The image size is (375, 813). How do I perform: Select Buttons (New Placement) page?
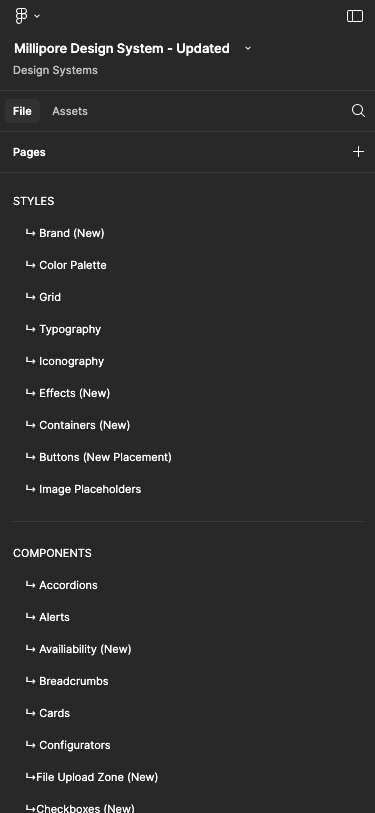187,457
